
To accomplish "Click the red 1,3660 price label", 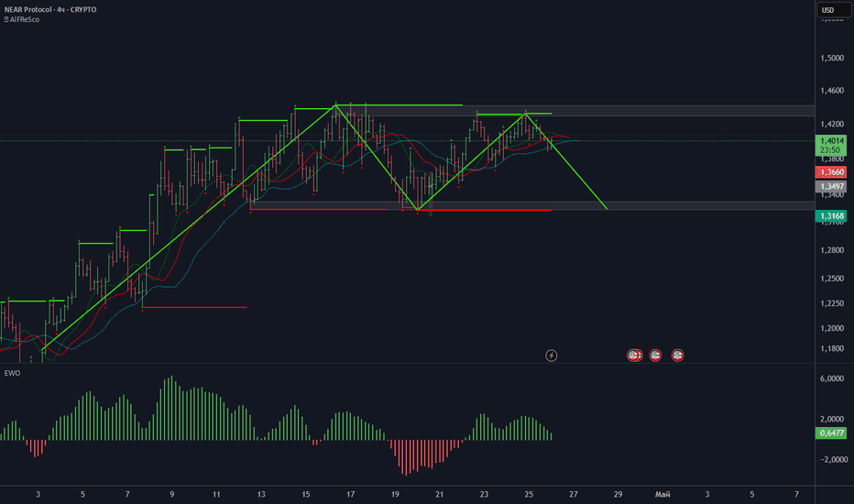I will pos(831,172).
